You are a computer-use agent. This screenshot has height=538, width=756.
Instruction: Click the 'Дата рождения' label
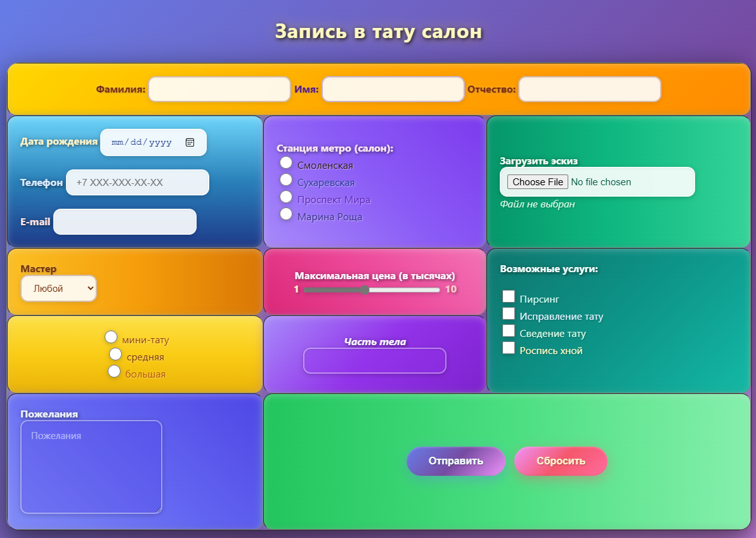click(x=59, y=141)
